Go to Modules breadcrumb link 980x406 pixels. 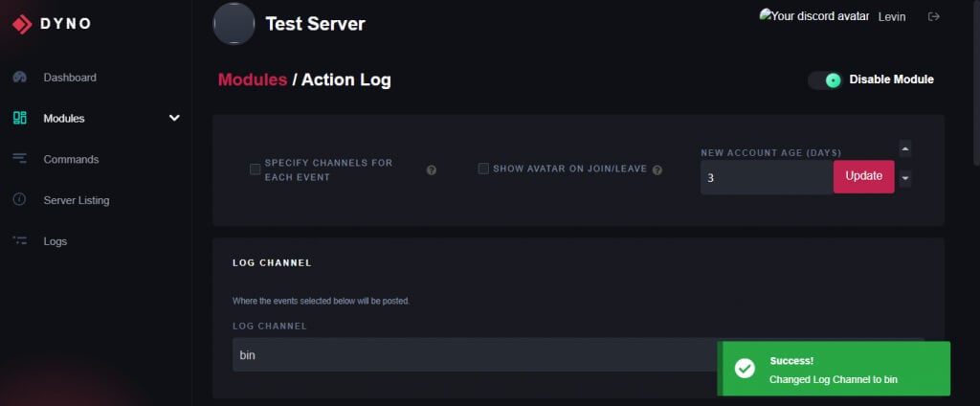pos(253,79)
